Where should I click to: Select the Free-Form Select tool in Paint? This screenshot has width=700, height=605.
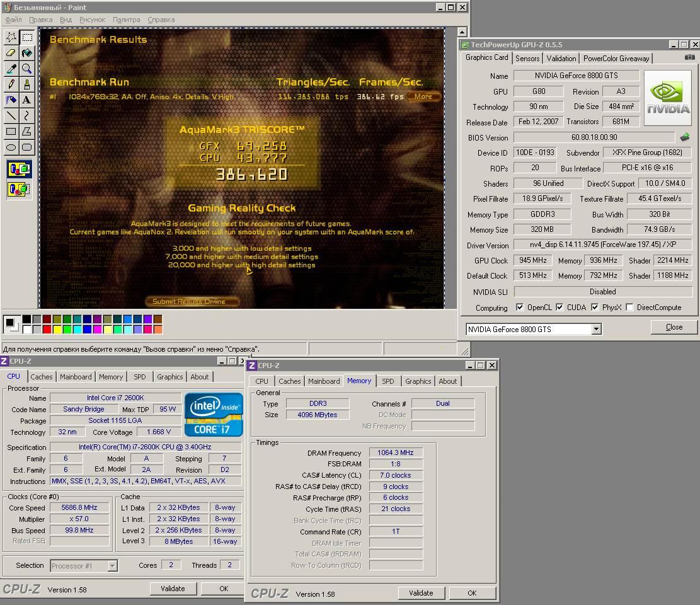pos(11,37)
